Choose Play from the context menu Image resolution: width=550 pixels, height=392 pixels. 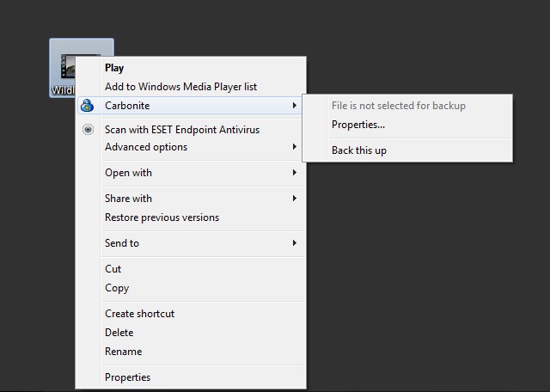pos(114,68)
